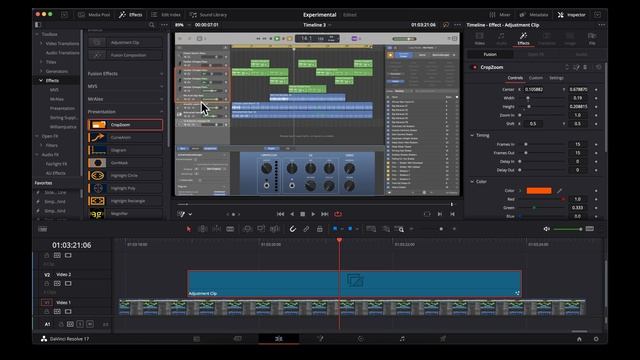Jump to the last frame
The width and height of the screenshot is (640, 360).
click(324, 214)
